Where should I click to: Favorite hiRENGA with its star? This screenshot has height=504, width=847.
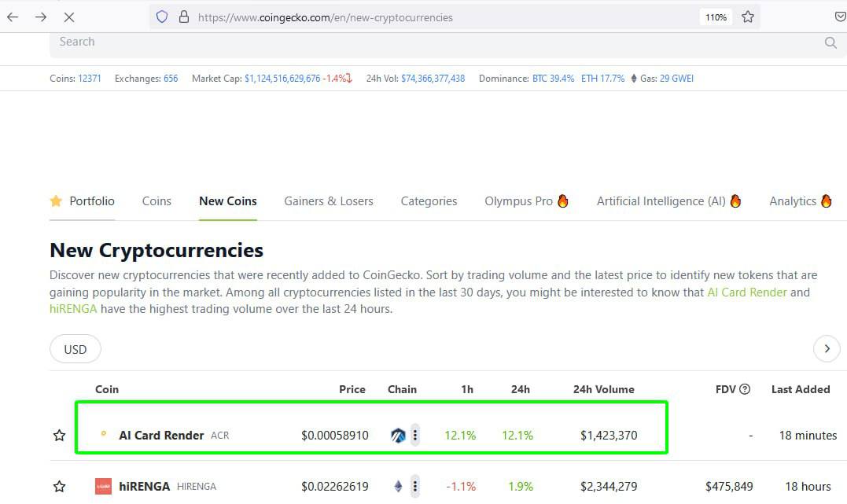[60, 487]
